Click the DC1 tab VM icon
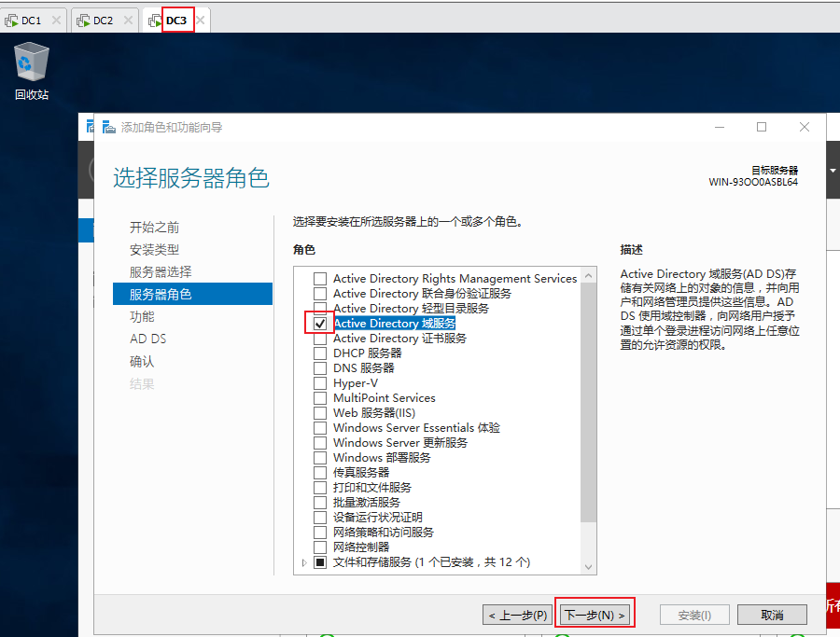This screenshot has height=637, width=840. (x=11, y=21)
